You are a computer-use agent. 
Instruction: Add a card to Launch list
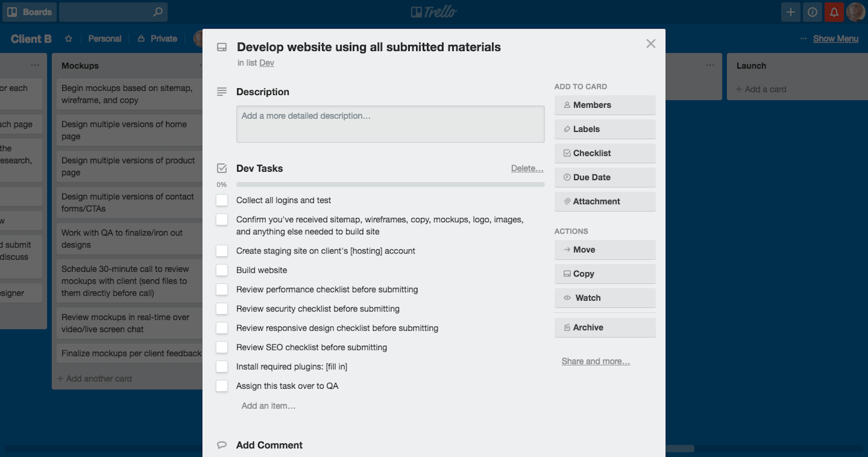click(x=761, y=89)
